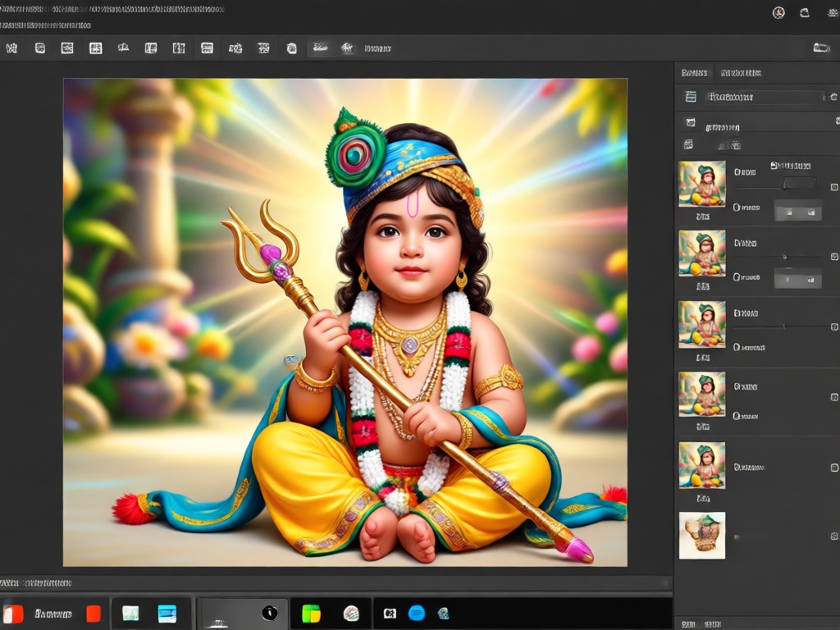Pick the ninth top toolbar icon

pyautogui.click(x=235, y=48)
